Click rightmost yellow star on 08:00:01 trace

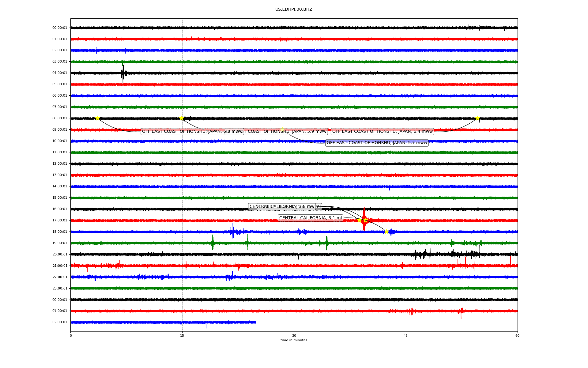point(477,118)
